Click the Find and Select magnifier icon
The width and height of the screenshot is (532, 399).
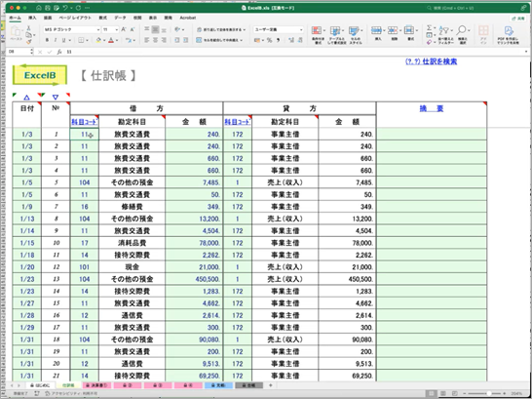coord(462,31)
